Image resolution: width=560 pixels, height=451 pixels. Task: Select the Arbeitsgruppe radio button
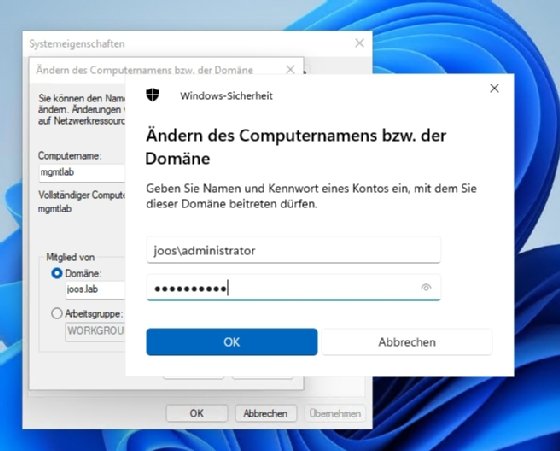pyautogui.click(x=56, y=313)
